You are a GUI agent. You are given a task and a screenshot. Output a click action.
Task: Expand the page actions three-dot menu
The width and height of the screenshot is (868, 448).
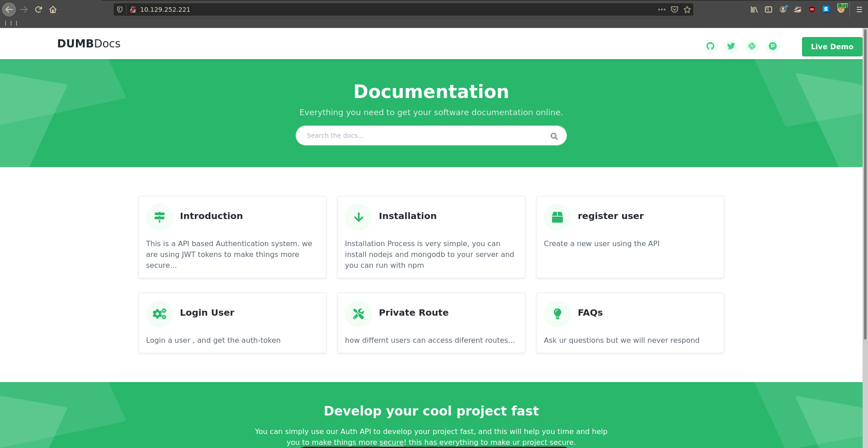662,9
